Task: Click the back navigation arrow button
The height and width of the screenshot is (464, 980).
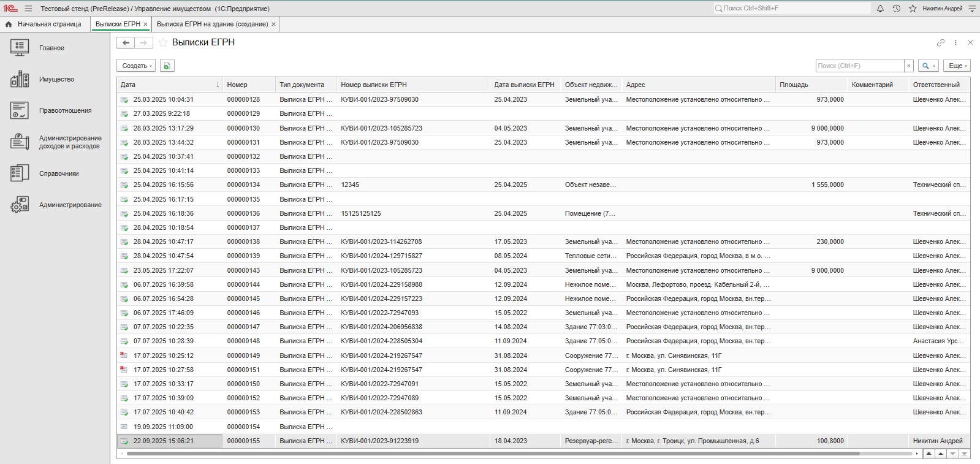Action: (126, 43)
